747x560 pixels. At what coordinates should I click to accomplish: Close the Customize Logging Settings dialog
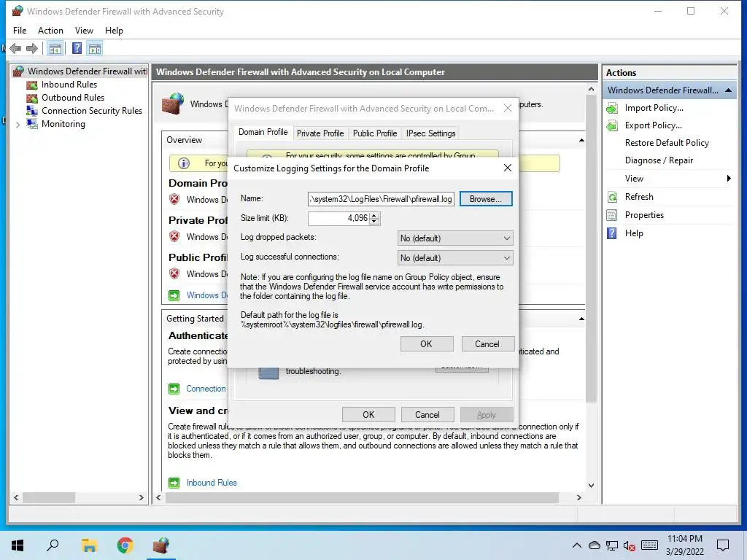click(x=508, y=168)
